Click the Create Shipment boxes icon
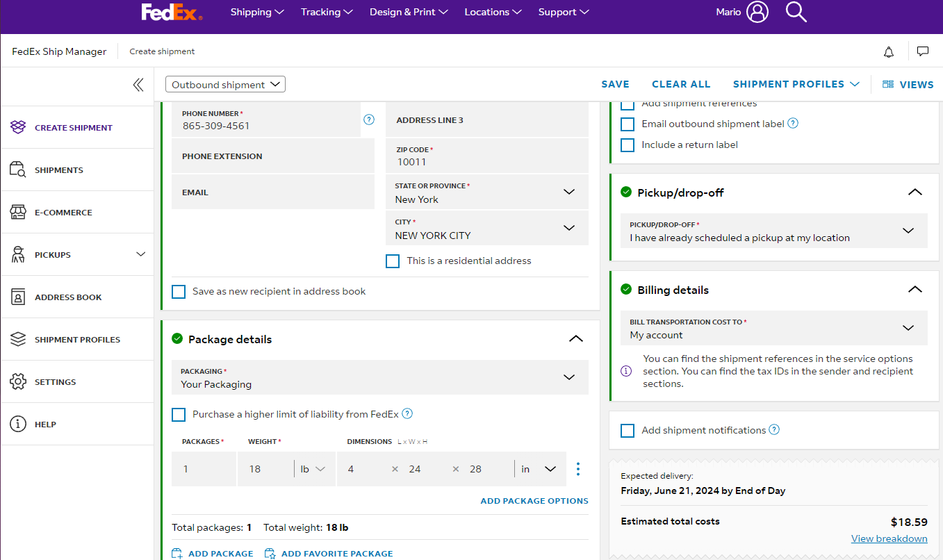The image size is (943, 560). (18, 127)
